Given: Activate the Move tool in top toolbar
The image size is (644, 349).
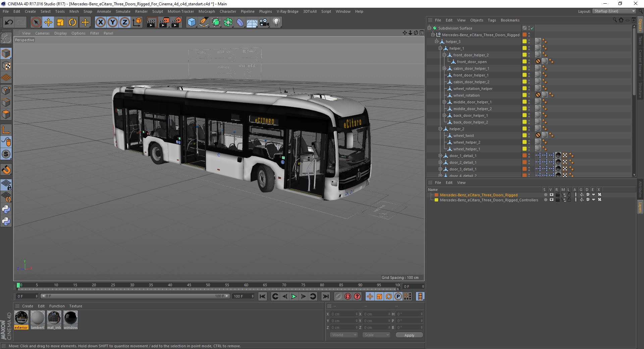Looking at the screenshot, I should point(48,22).
